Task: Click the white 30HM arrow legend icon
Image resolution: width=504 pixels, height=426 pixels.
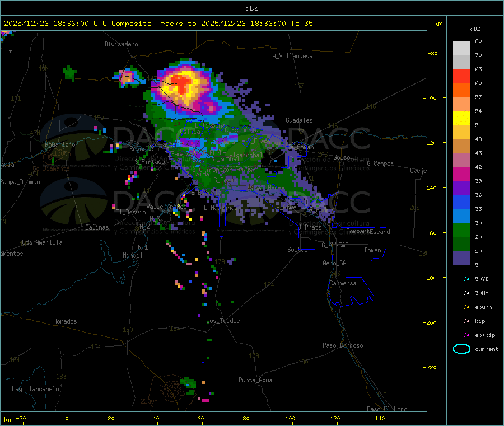Action: pyautogui.click(x=461, y=293)
